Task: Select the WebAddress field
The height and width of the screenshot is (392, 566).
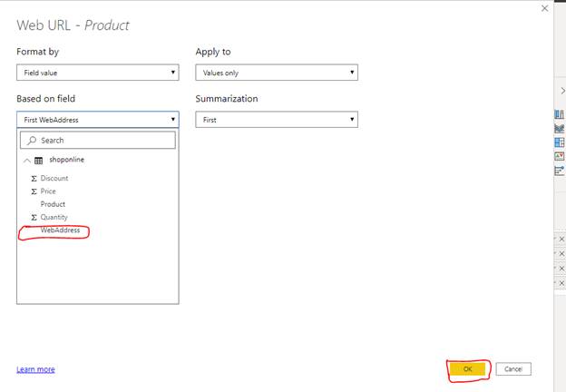Action: pos(60,230)
